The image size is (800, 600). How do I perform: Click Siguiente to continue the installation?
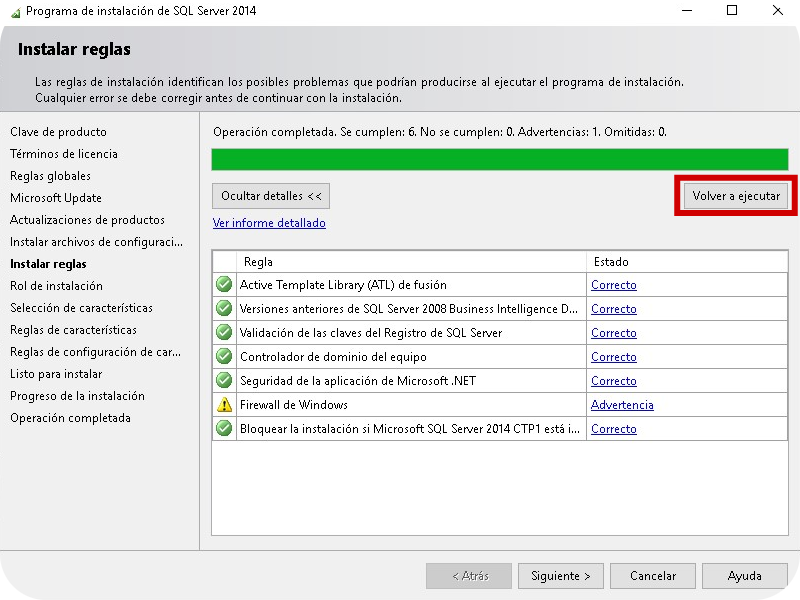[x=560, y=575]
